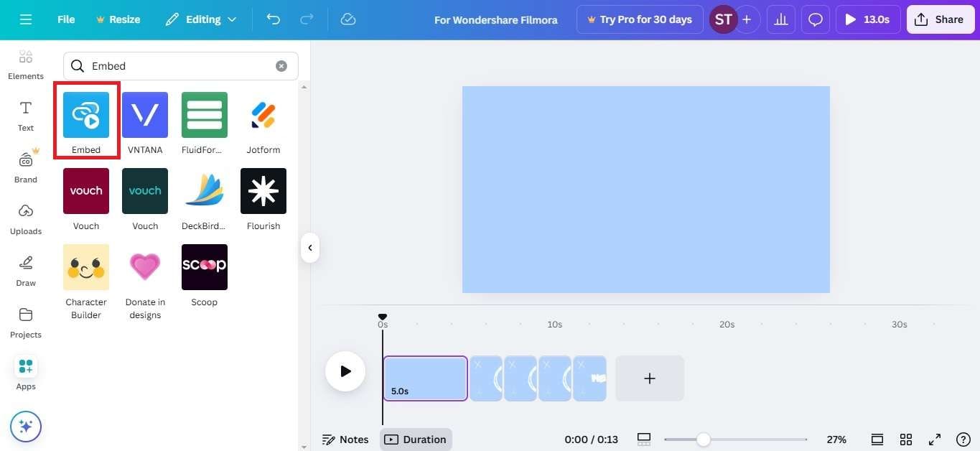Viewport: 980px width, 451px height.
Task: Open the hamburger main menu
Action: tap(26, 19)
